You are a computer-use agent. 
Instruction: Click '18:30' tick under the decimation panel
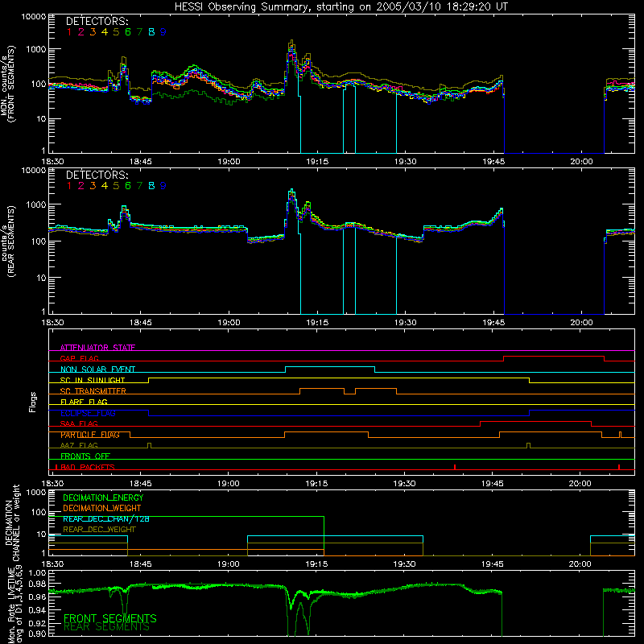click(52, 564)
